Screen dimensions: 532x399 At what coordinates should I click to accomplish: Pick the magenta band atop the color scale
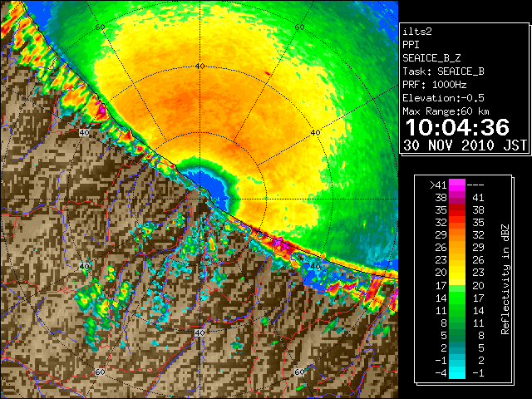pos(457,185)
